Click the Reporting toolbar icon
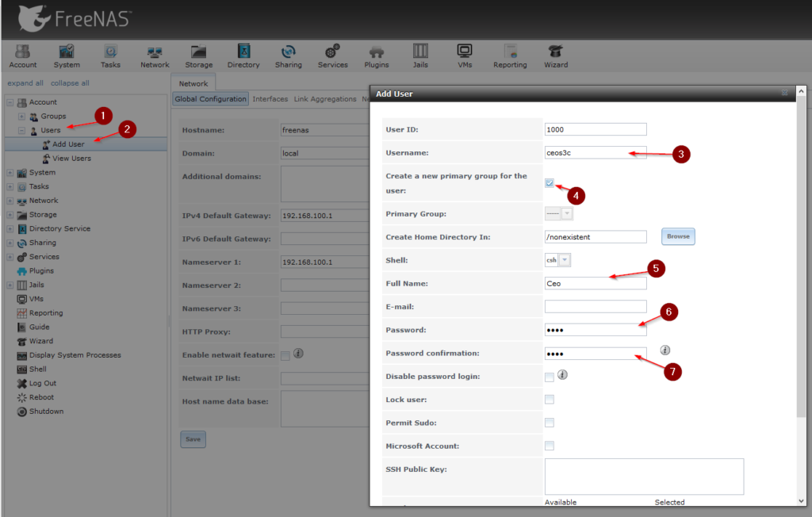 point(510,56)
